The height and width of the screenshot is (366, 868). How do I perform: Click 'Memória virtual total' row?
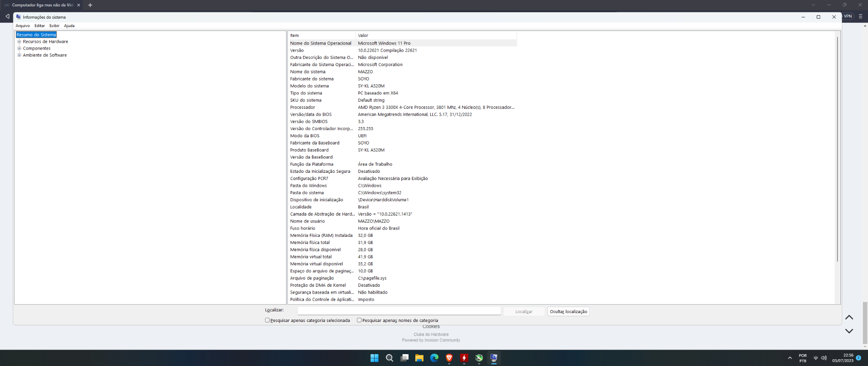402,257
